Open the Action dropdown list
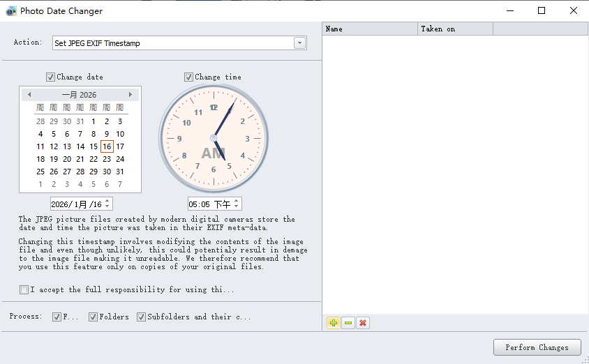Viewport: 589px width, 364px height. click(299, 43)
